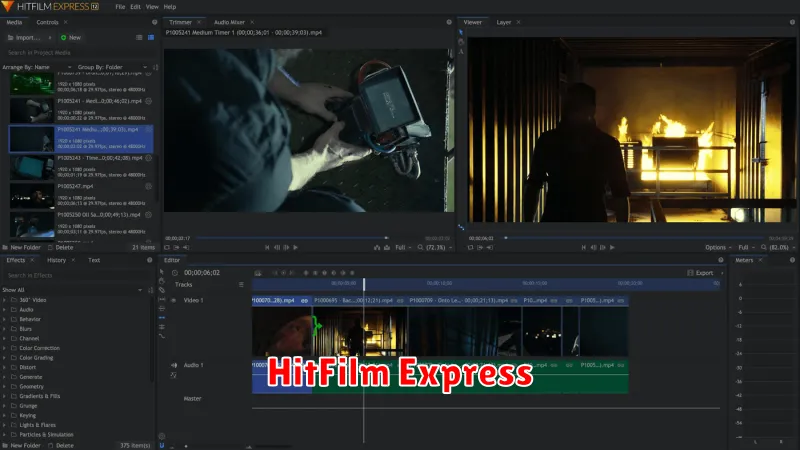Open Effects Show All dropdown

tap(71, 290)
